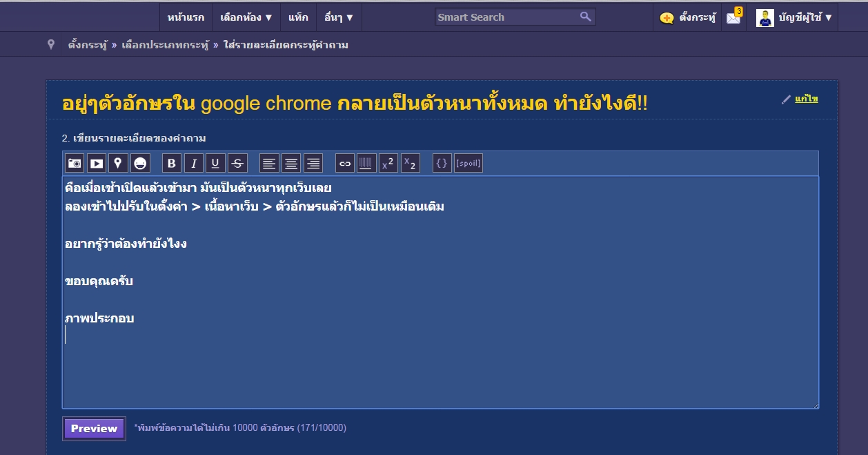Click the yellow new-topic bubble icon
This screenshot has width=868, height=455.
tap(666, 18)
